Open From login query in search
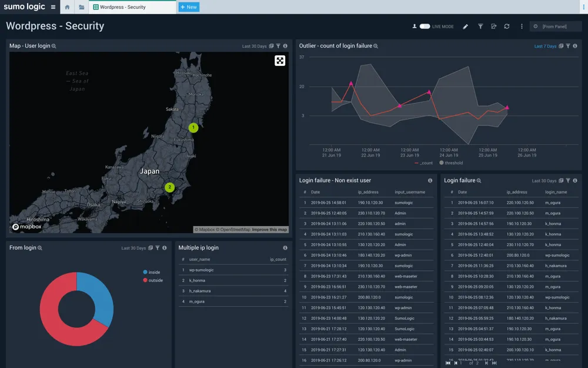Image resolution: width=588 pixels, height=368 pixels. (40, 248)
